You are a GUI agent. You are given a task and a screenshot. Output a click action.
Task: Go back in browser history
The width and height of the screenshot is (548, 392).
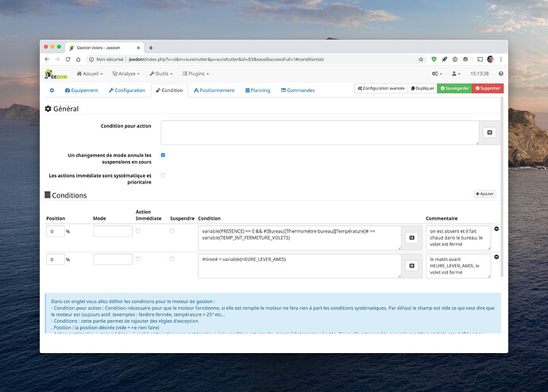point(47,60)
